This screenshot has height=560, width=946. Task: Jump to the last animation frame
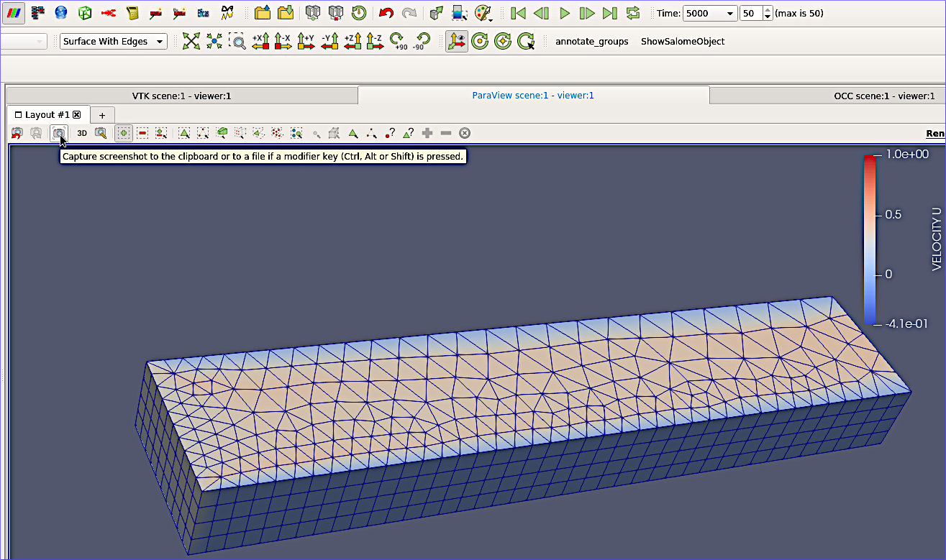pos(609,13)
